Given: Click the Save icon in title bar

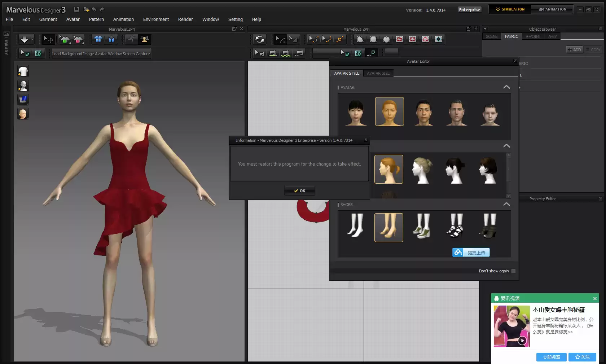Looking at the screenshot, I should point(76,9).
